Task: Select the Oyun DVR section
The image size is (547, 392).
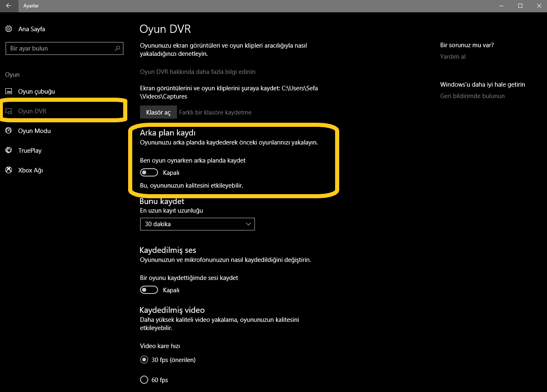Action: (x=32, y=111)
